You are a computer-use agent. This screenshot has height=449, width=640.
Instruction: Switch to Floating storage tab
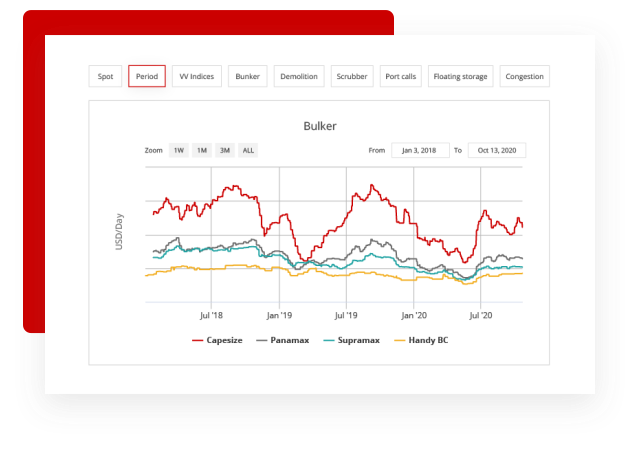point(461,76)
